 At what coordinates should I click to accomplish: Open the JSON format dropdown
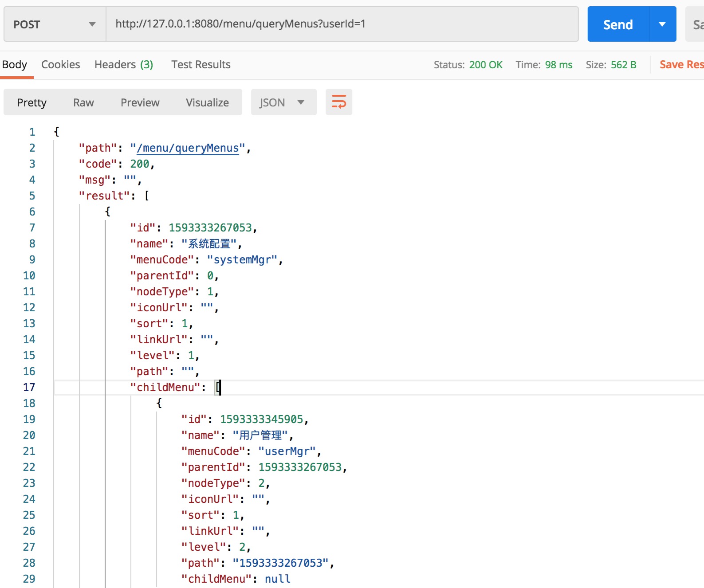point(283,102)
